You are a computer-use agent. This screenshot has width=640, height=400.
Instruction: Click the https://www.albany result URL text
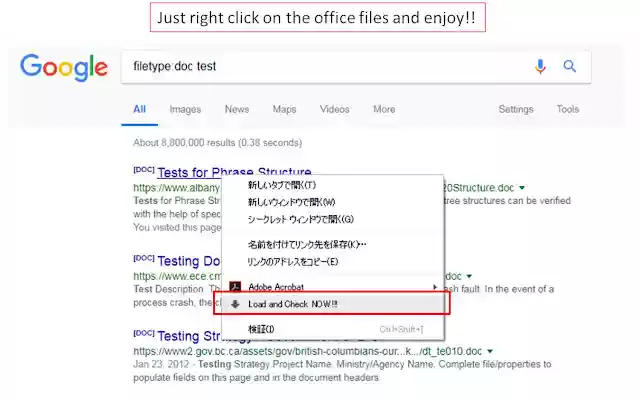pos(176,188)
